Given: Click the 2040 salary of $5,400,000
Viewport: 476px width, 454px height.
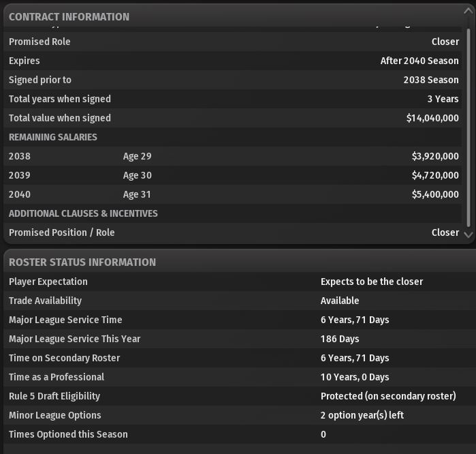Looking at the screenshot, I should coord(434,194).
